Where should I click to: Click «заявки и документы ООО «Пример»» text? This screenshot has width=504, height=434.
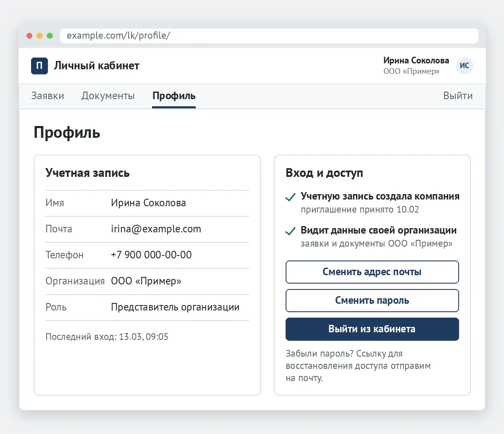point(377,244)
